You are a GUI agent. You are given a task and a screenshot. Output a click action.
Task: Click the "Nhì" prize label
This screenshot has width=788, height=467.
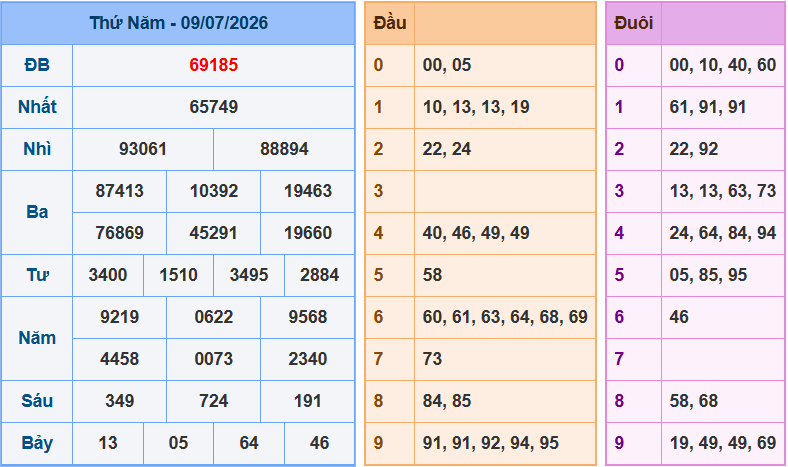37,149
